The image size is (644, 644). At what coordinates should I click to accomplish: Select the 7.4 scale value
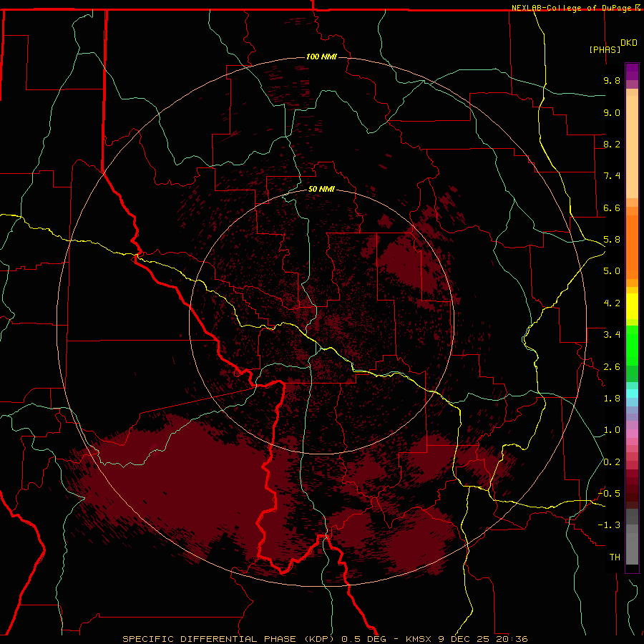click(x=612, y=176)
